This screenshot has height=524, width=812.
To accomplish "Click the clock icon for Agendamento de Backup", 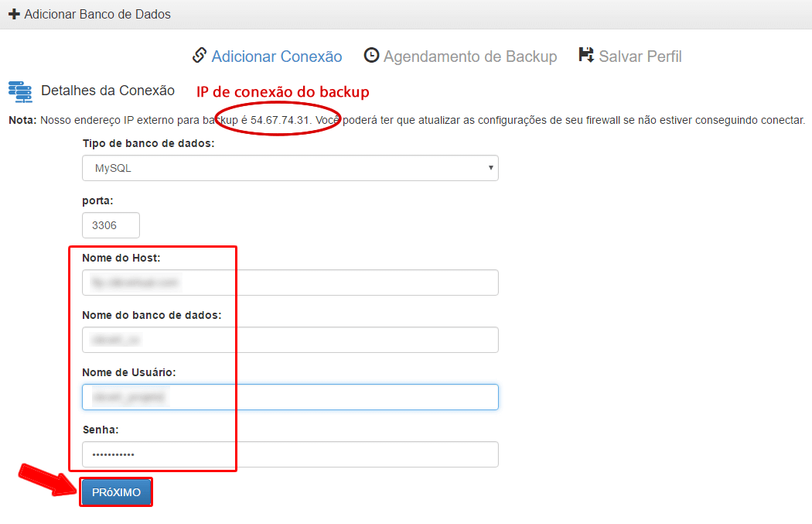I will tap(371, 55).
